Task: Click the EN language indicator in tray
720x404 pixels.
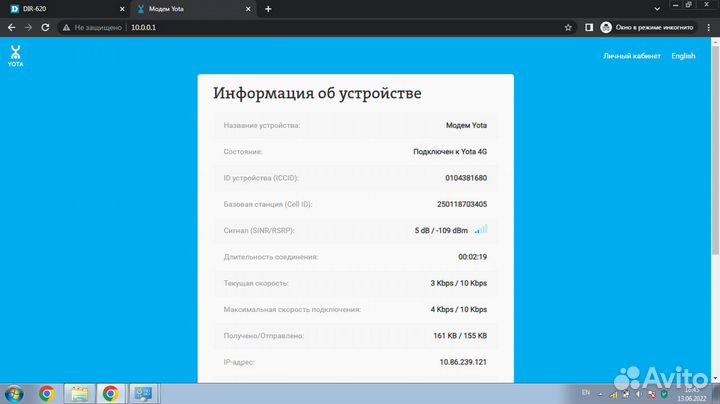Action: click(586, 393)
